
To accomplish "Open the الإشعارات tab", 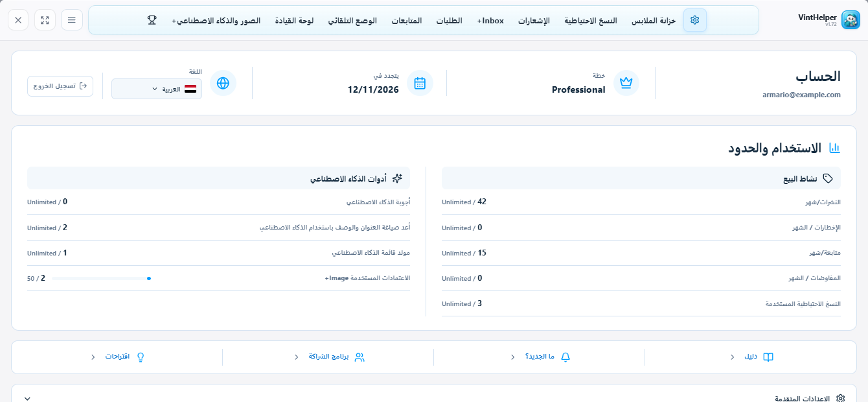I will tap(534, 21).
